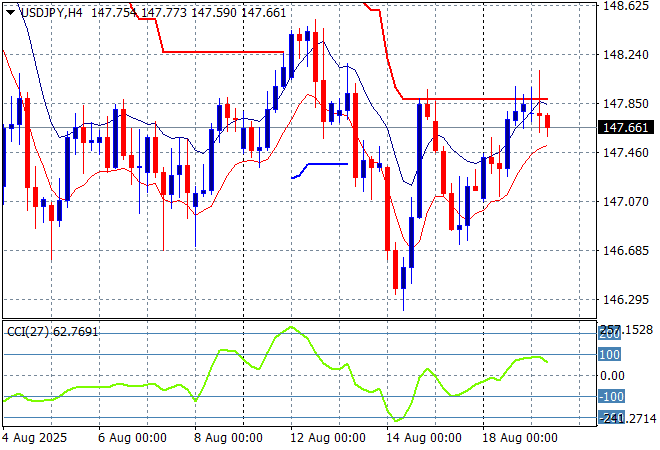Click the 4 Aug 2025 date label
This screenshot has height=450, width=660.
(35, 438)
